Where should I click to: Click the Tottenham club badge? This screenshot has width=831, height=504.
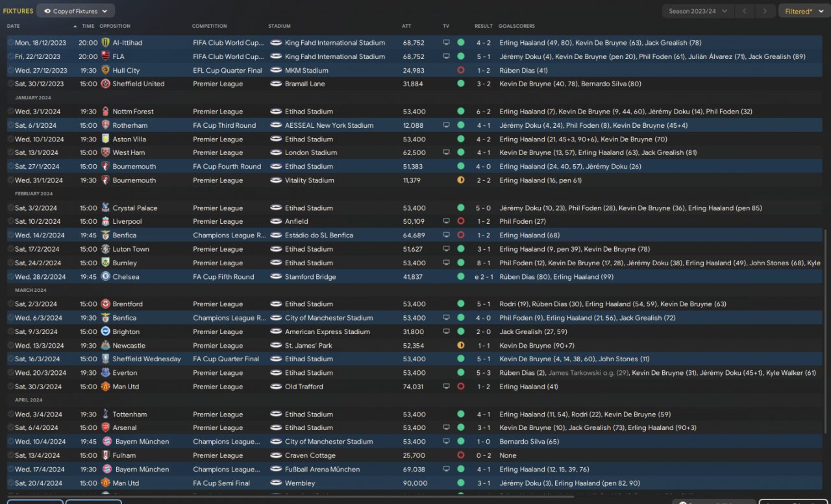point(105,414)
